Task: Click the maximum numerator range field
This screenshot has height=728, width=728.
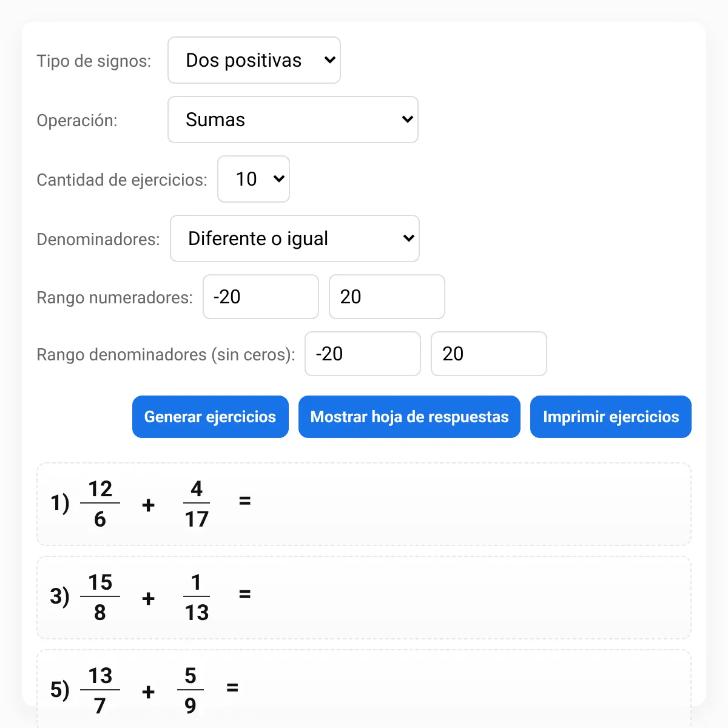Action: pyautogui.click(x=387, y=297)
